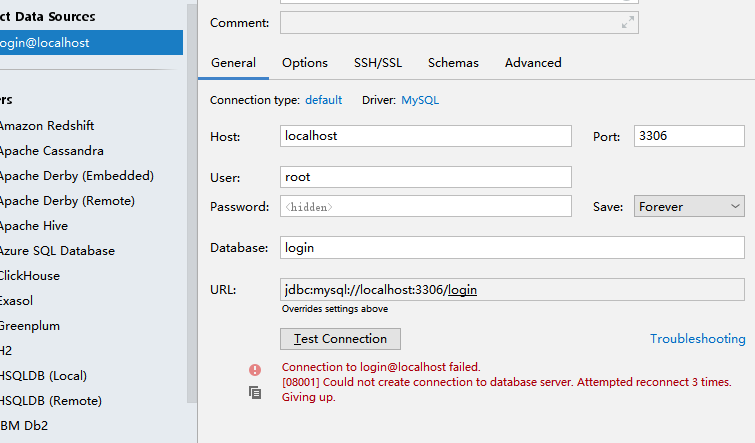Click in the Host field containing localhost
The height and width of the screenshot is (443, 755).
tap(426, 136)
